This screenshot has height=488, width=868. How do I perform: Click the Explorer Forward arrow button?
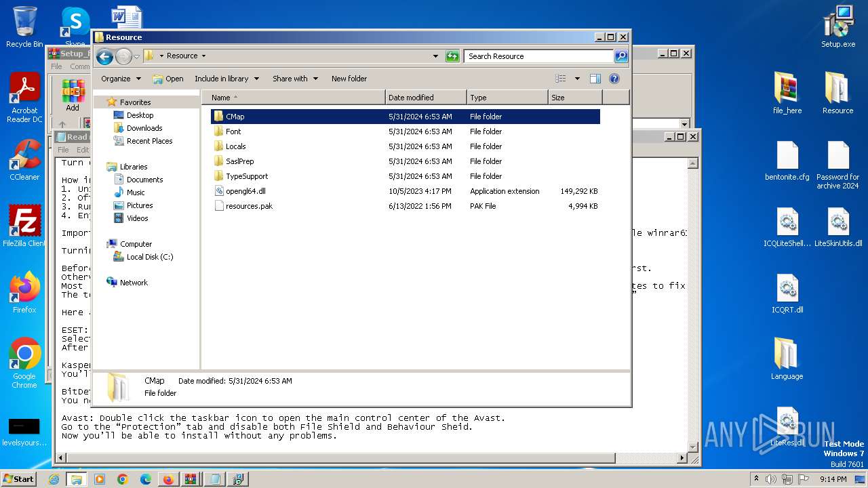tap(123, 56)
